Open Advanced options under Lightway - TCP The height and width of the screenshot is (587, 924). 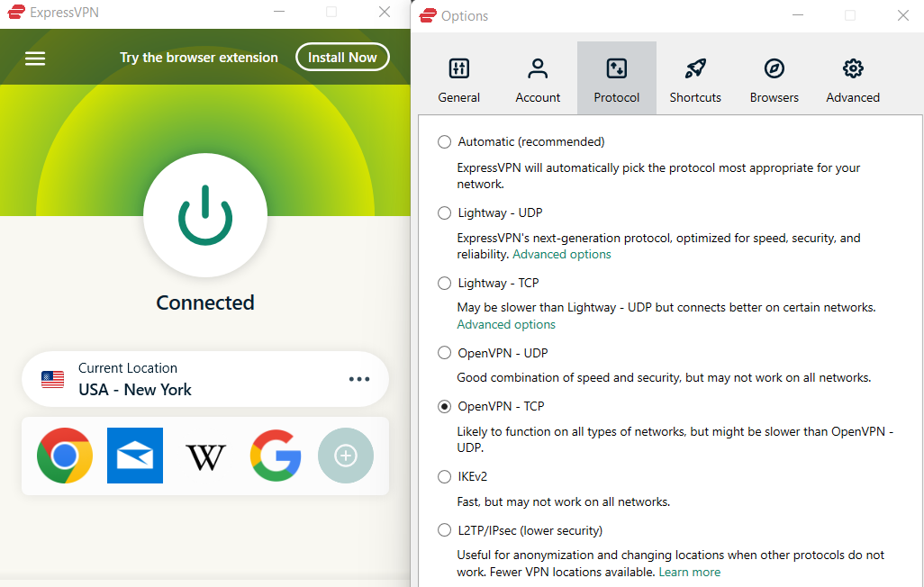[x=506, y=324]
